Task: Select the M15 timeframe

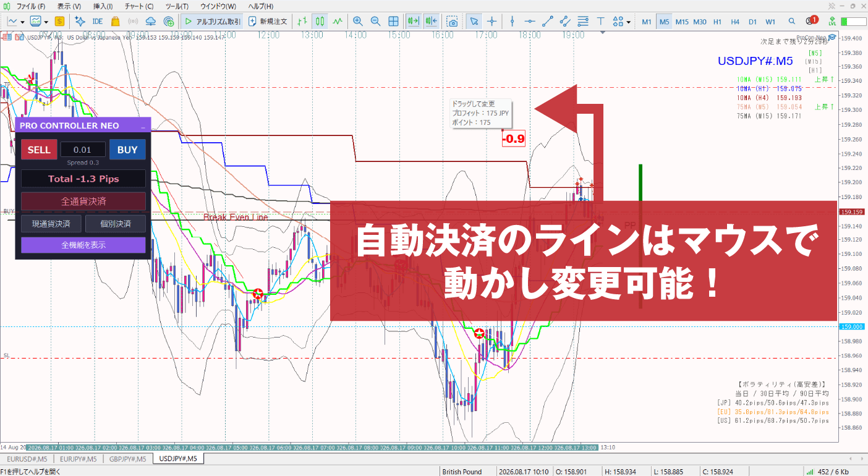Action: (x=682, y=22)
